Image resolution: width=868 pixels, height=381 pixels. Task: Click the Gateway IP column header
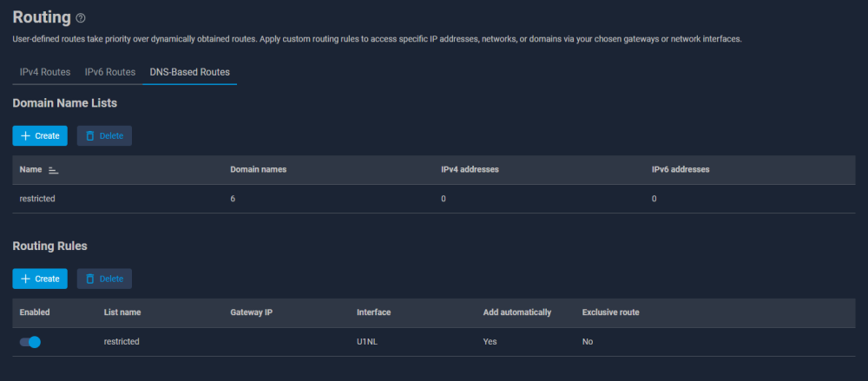253,312
